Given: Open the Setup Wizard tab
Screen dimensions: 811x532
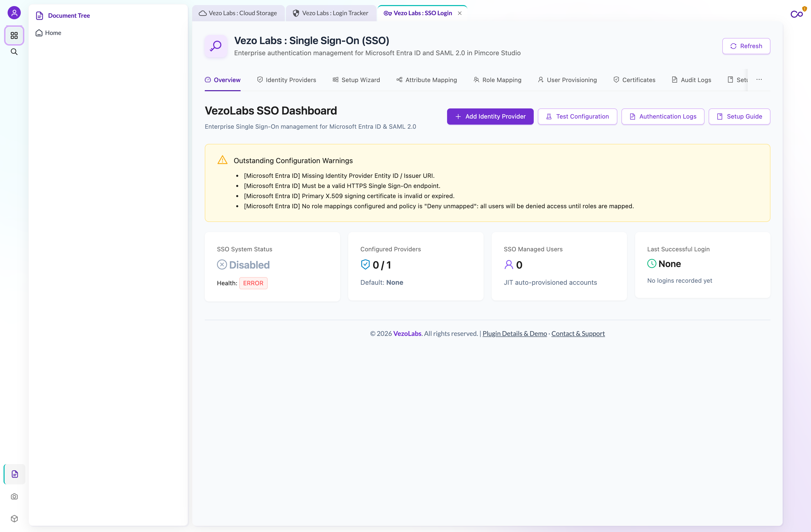Looking at the screenshot, I should coord(356,80).
